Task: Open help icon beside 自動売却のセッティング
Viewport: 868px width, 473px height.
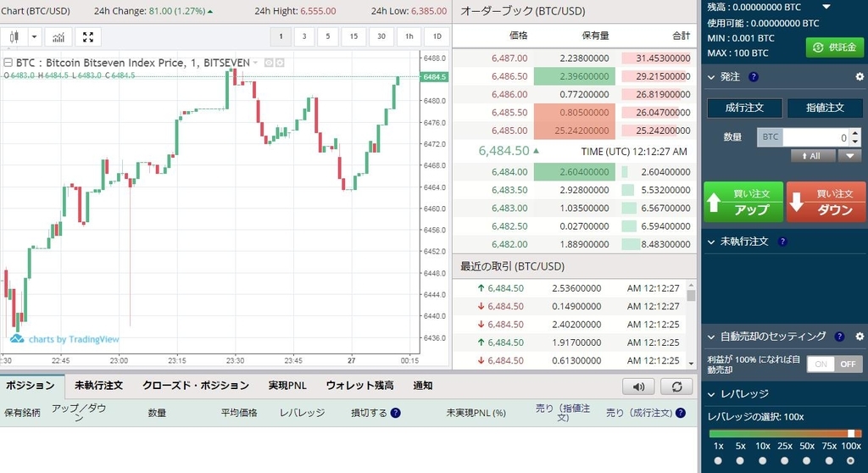Action: (x=840, y=337)
